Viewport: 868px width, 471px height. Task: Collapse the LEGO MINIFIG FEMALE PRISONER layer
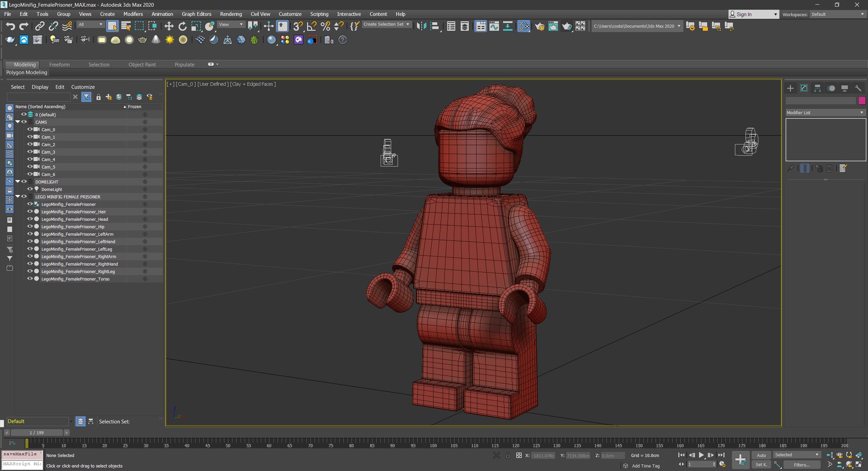point(18,196)
